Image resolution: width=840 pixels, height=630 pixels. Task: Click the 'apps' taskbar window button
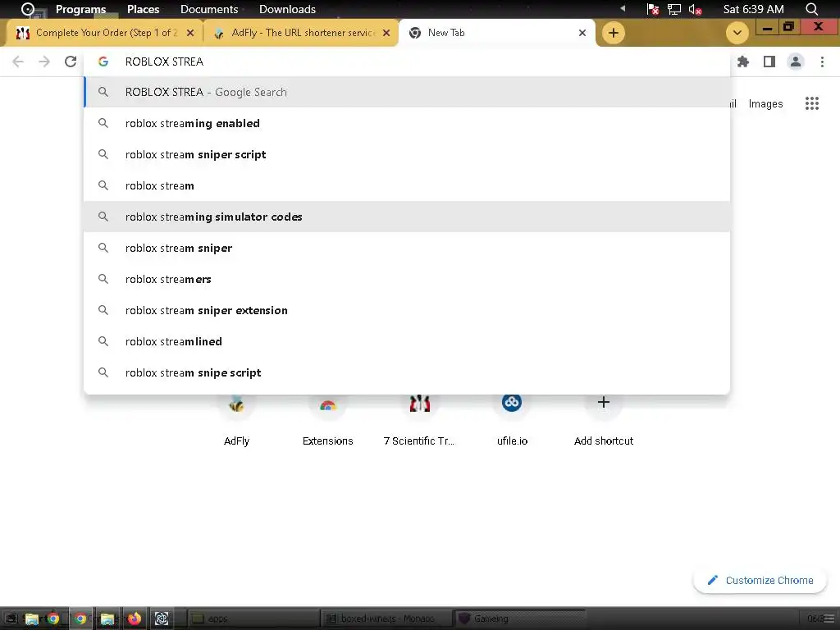tap(252, 619)
